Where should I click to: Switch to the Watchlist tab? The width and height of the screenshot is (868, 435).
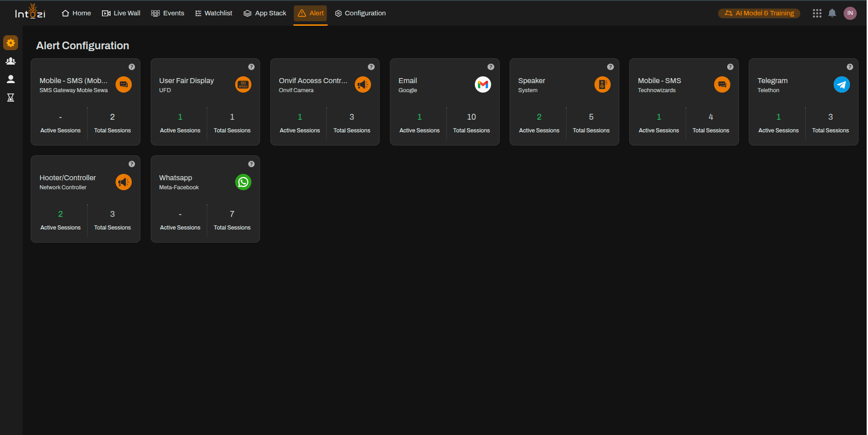click(214, 13)
